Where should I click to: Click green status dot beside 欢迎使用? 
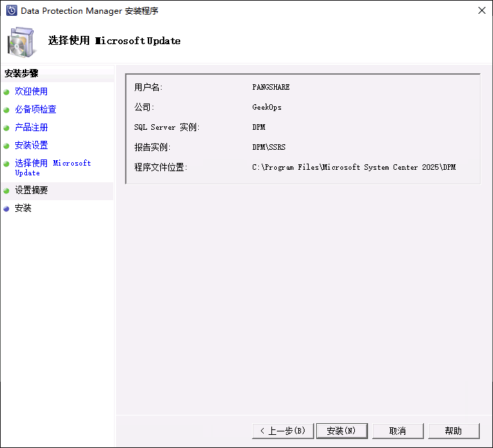pos(6,92)
